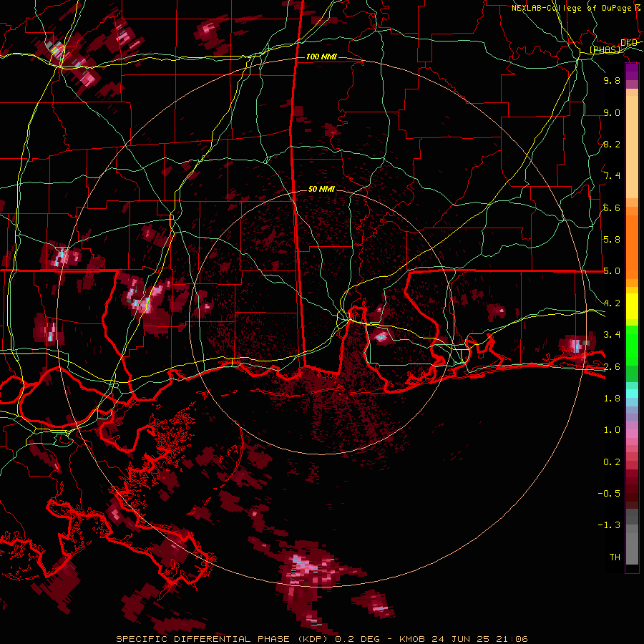Click the 24 JUN 25 date text
Image resolution: width=644 pixels, height=644 pixels.
point(460,639)
